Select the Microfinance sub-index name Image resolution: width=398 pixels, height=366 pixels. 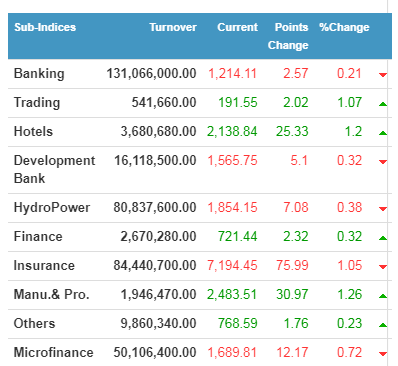click(54, 353)
